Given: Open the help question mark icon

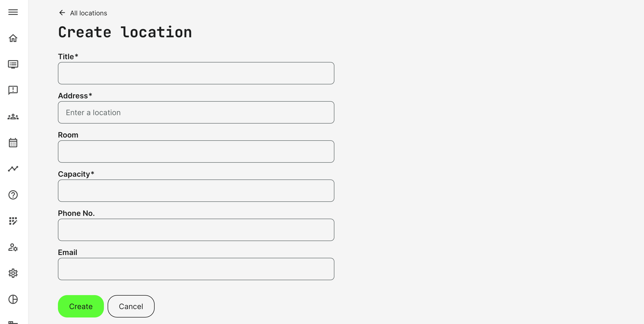Looking at the screenshot, I should tap(13, 195).
